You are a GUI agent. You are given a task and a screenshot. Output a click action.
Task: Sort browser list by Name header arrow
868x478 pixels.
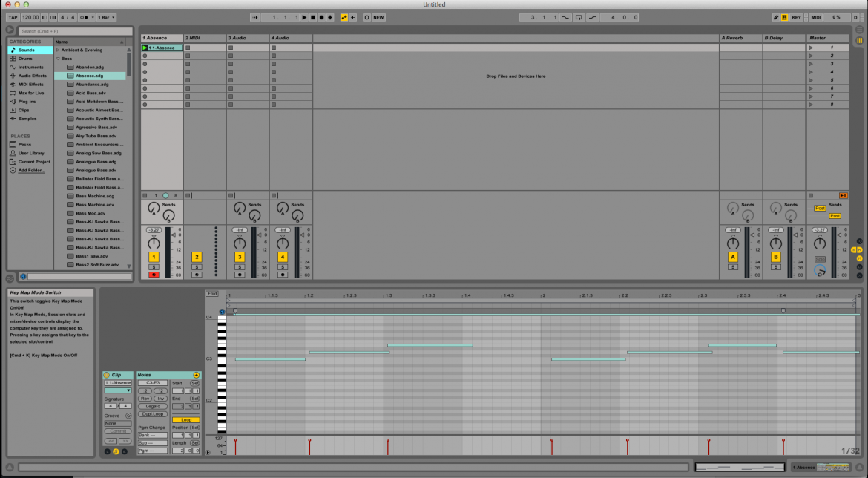coord(122,42)
